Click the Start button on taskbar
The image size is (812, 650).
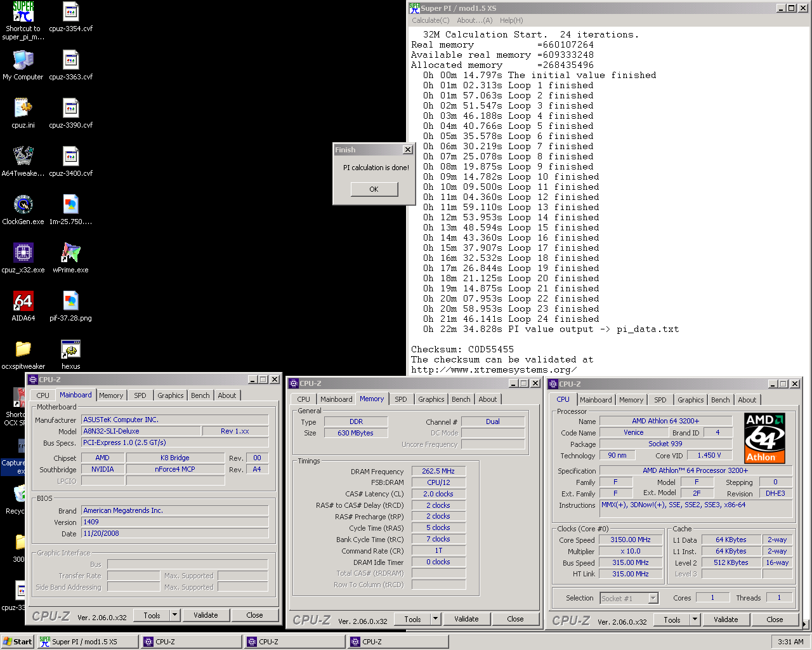tap(17, 642)
